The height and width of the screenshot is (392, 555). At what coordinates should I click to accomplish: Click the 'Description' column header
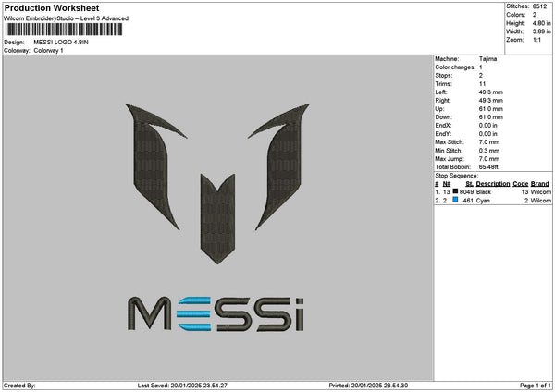click(x=493, y=184)
